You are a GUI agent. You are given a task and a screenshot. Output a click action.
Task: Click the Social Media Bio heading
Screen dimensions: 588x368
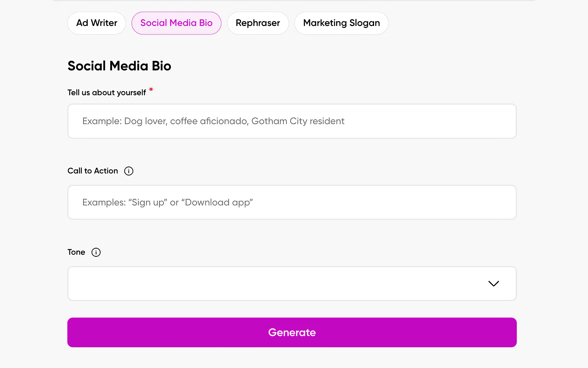pyautogui.click(x=119, y=66)
